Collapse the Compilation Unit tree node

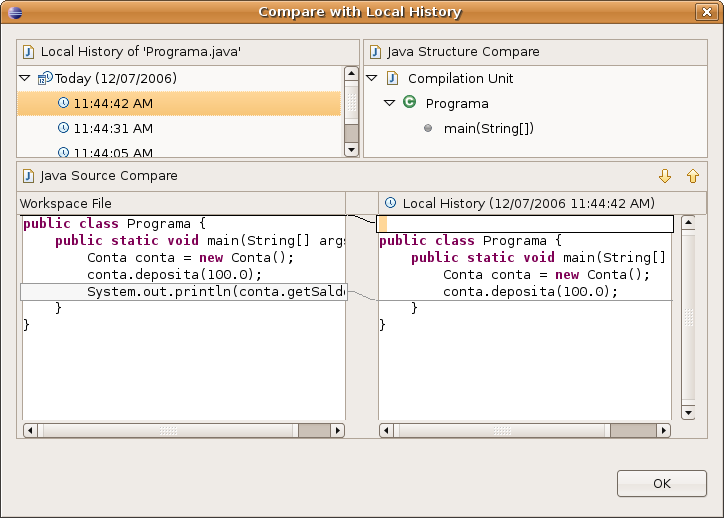click(372, 78)
